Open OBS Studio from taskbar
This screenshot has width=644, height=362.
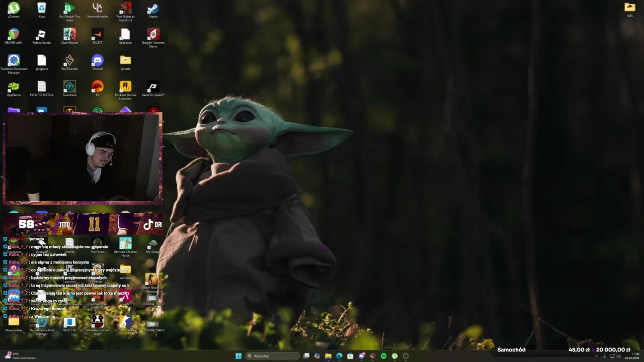[x=406, y=356]
